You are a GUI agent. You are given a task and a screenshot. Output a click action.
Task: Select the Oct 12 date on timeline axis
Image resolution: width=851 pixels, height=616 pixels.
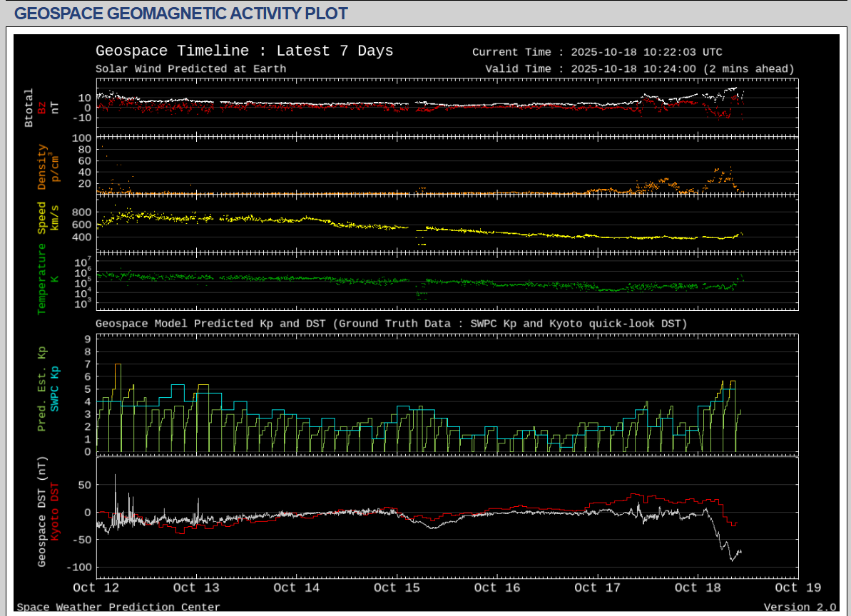pyautogui.click(x=97, y=587)
